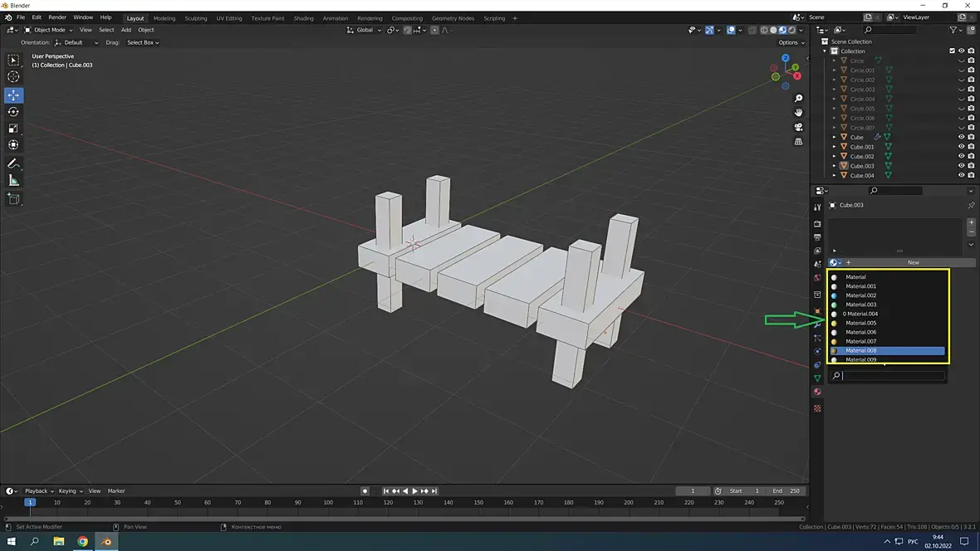
Task: Activate the Annotate pencil tool
Action: click(x=13, y=164)
